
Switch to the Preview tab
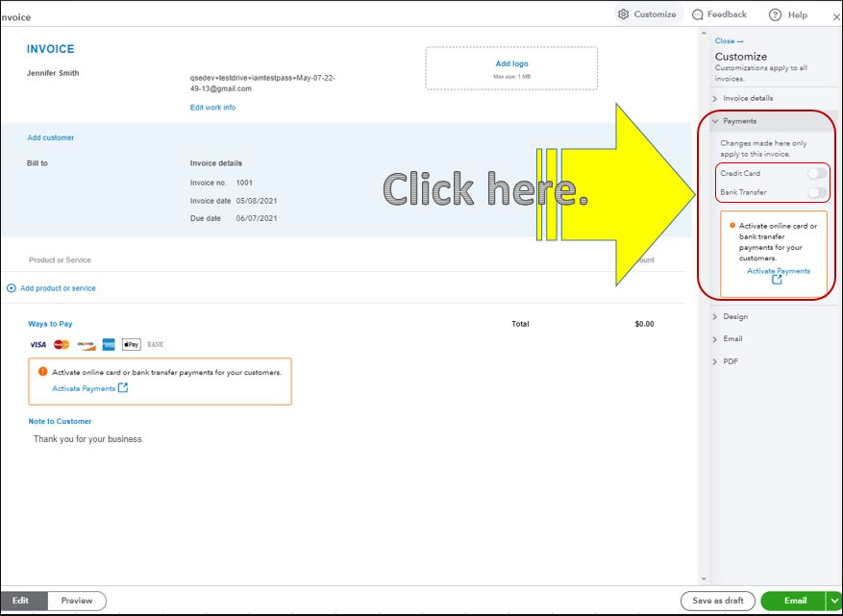(x=77, y=601)
